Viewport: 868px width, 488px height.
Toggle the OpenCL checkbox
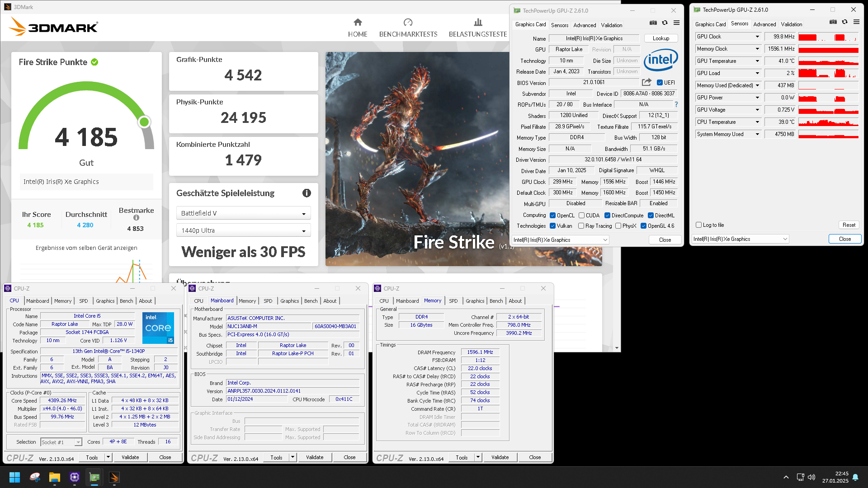point(552,216)
